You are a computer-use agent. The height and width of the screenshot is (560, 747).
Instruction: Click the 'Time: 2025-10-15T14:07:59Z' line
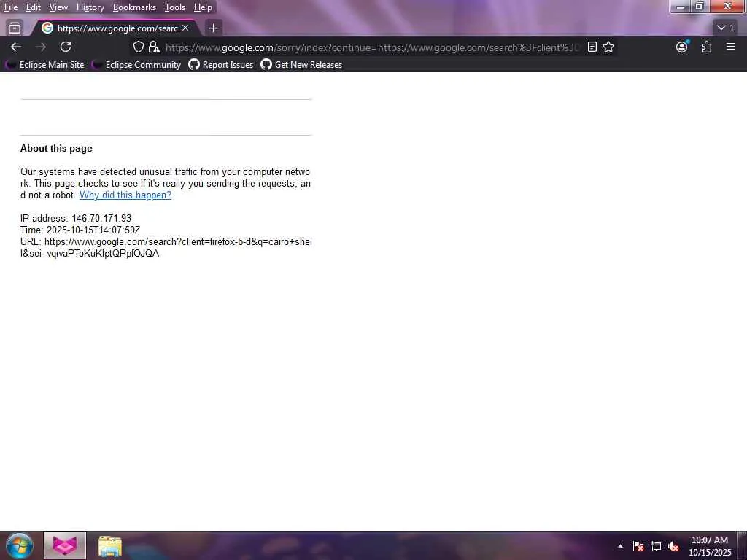[x=80, y=230]
